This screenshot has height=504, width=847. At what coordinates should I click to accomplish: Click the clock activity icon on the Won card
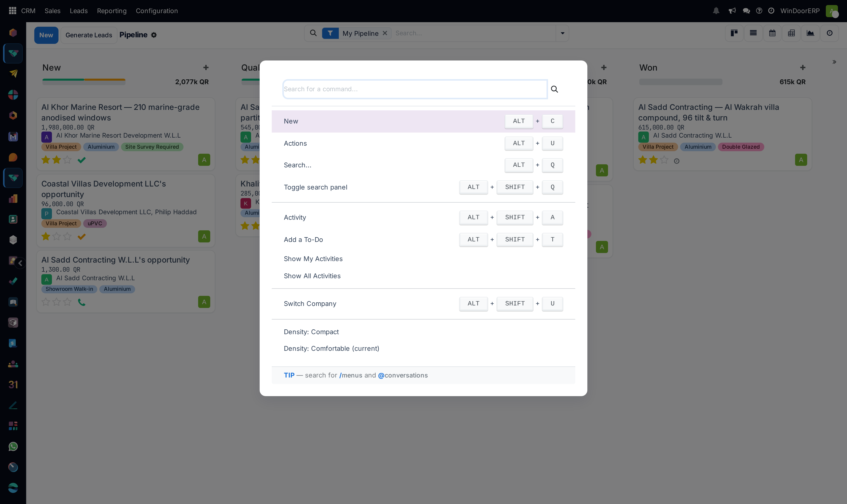click(x=676, y=161)
